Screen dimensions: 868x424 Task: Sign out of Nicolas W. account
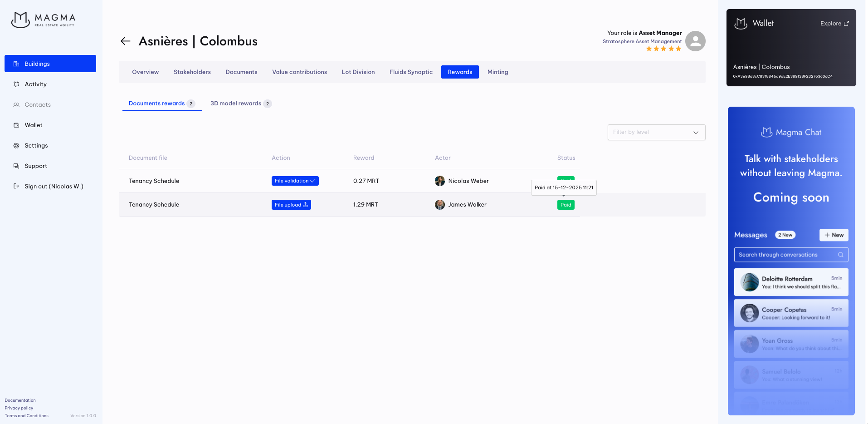tap(54, 187)
